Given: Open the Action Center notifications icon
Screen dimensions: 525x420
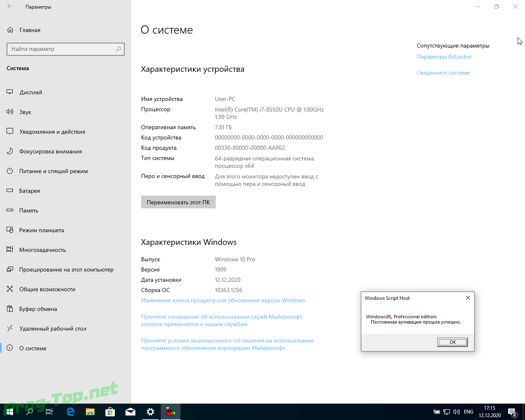Looking at the screenshot, I should click(x=512, y=412).
